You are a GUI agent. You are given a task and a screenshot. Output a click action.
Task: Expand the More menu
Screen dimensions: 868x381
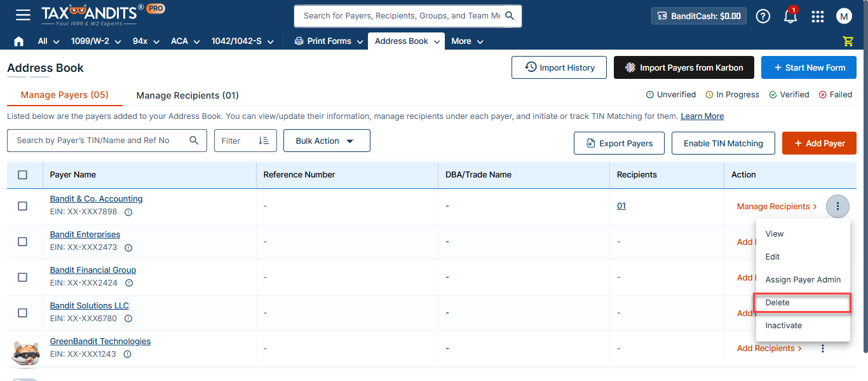click(467, 41)
